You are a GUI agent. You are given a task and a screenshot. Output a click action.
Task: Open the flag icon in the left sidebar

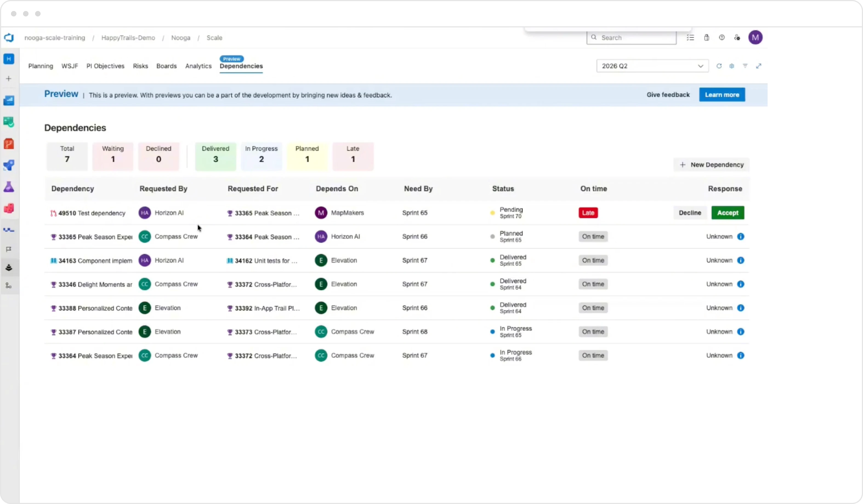[x=8, y=249]
